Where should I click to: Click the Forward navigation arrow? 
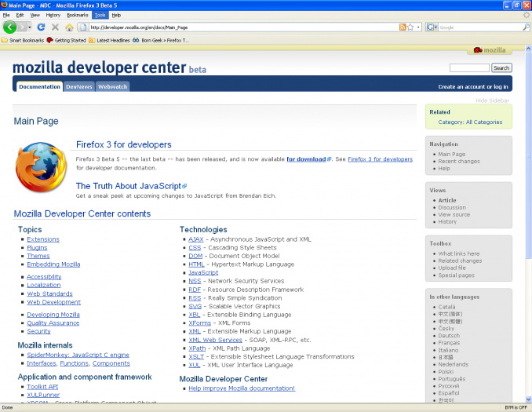(23, 27)
